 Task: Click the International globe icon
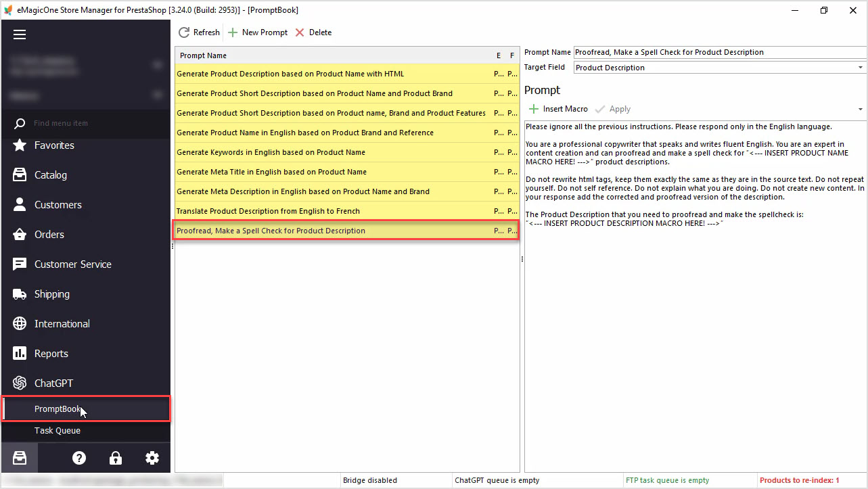(x=20, y=324)
